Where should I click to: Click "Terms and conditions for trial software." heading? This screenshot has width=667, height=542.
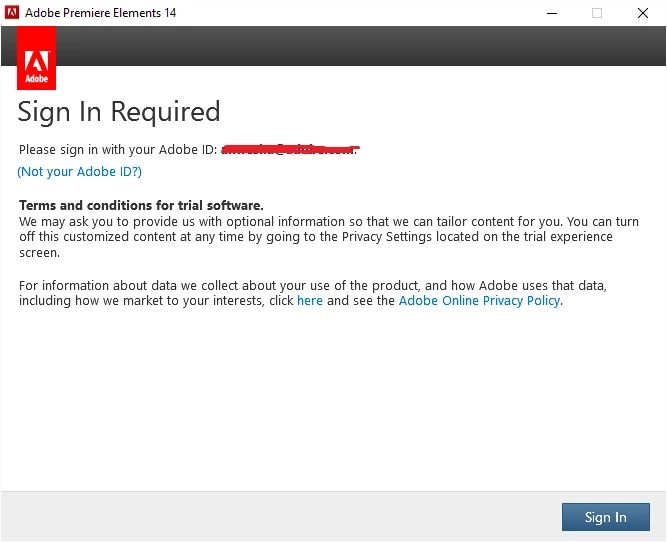(x=141, y=205)
